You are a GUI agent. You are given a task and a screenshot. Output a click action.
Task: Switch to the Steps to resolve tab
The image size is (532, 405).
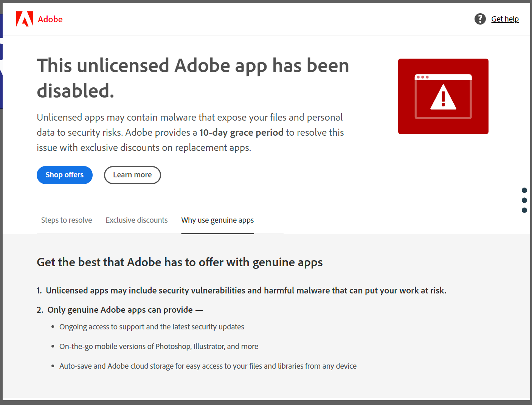67,220
